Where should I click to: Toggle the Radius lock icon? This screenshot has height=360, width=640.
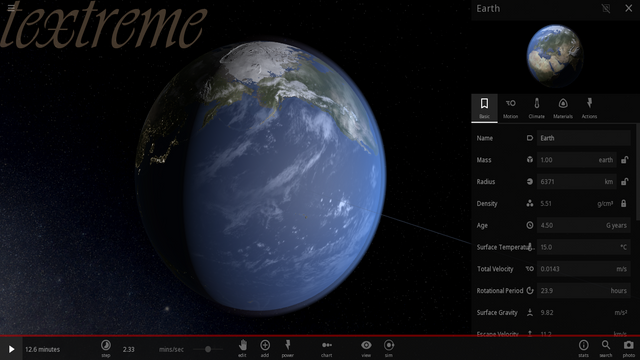[x=624, y=182]
